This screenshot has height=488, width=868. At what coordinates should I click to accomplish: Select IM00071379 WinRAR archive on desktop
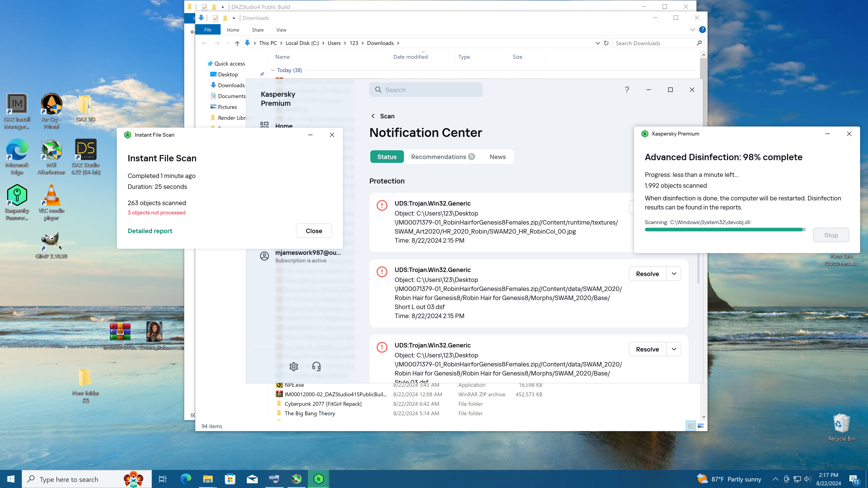tap(120, 336)
